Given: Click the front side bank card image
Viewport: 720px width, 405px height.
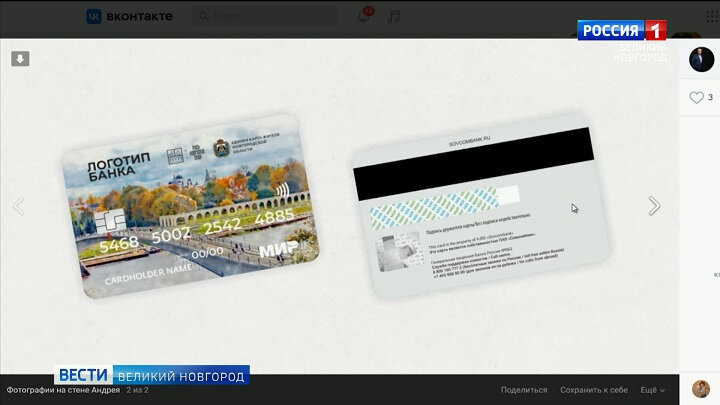Looking at the screenshot, I should [x=191, y=206].
